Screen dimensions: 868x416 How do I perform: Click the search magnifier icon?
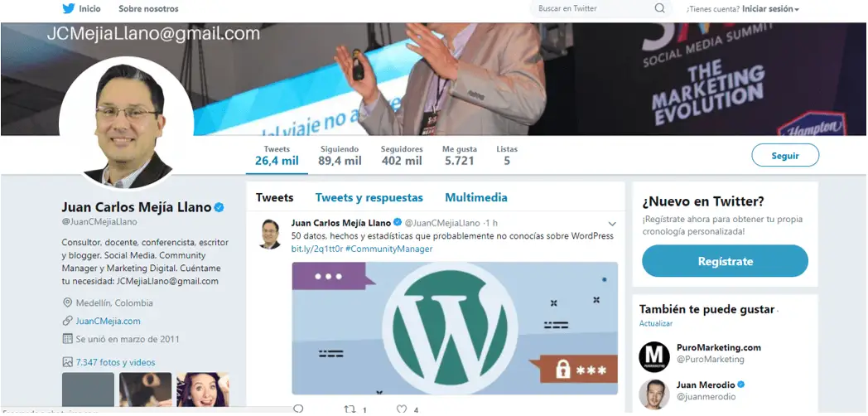click(659, 8)
